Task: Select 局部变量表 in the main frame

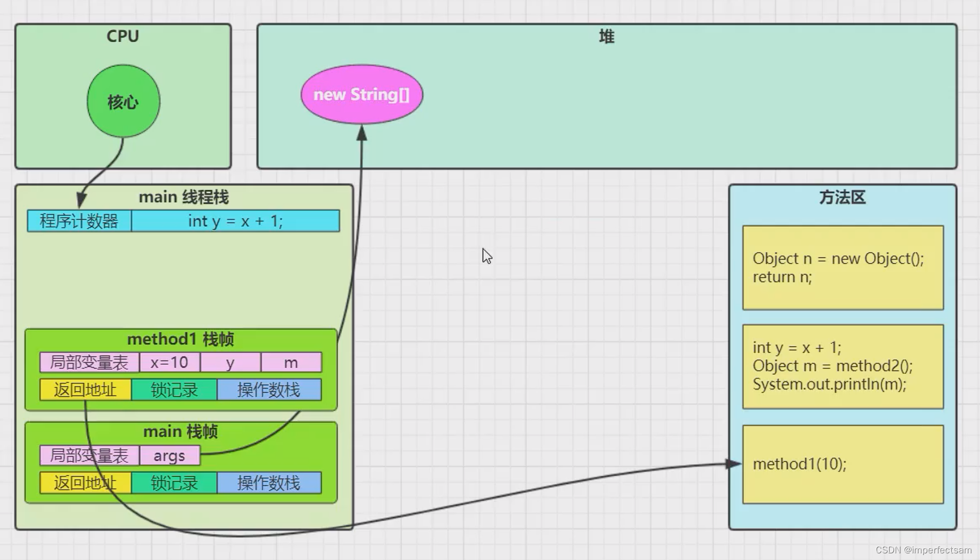Action: pyautogui.click(x=89, y=455)
